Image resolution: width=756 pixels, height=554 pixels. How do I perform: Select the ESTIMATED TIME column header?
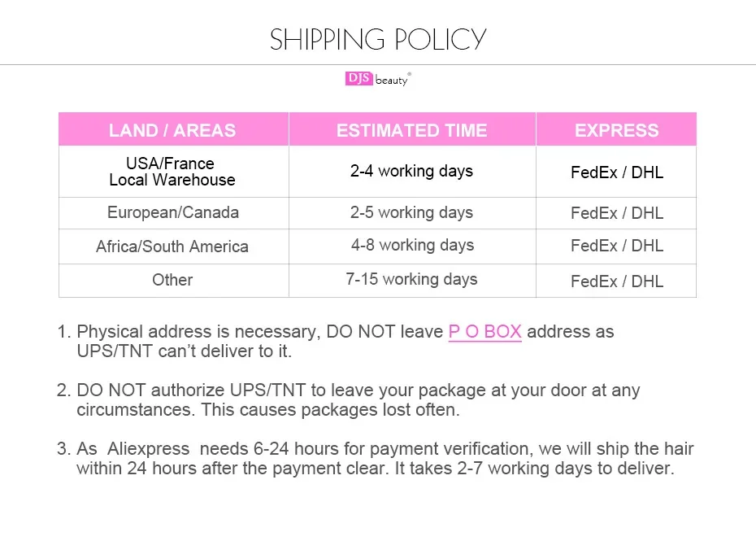pos(411,130)
